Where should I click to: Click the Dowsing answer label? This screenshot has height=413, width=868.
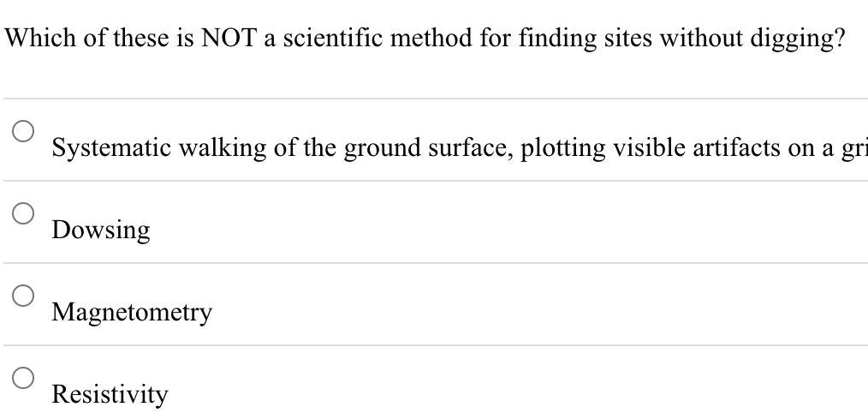click(x=100, y=230)
